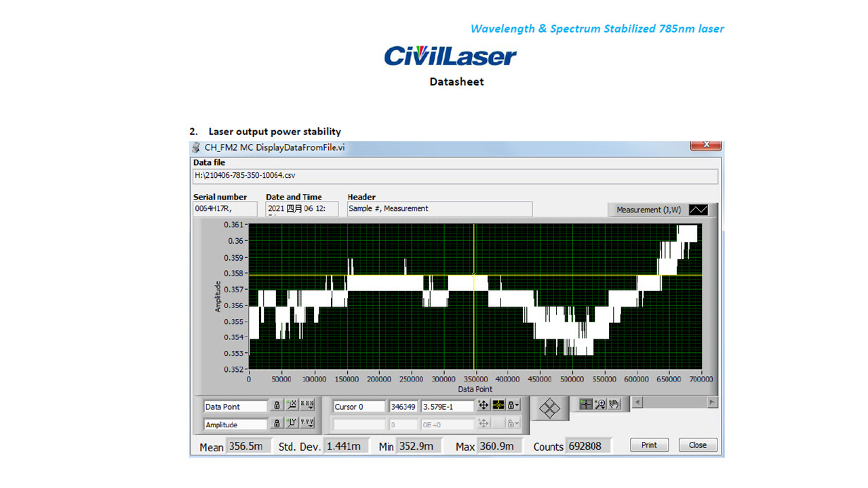Viewport: 868px width, 488px height.
Task: Select the crosshair cursor tool in graph palette
Action: click(x=585, y=403)
